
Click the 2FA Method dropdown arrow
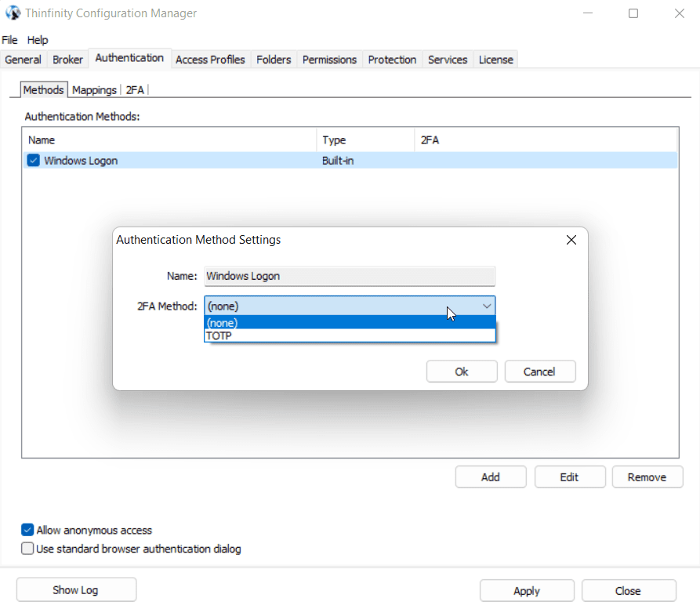pyautogui.click(x=487, y=306)
